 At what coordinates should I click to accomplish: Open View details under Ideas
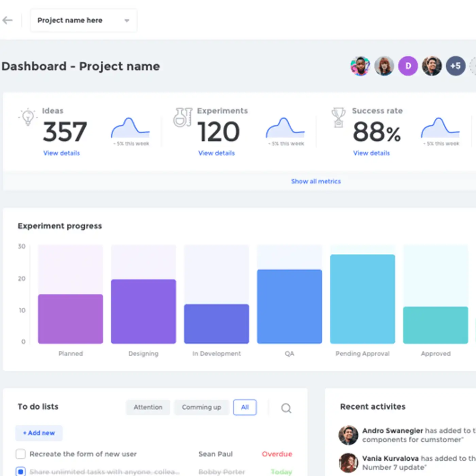click(x=62, y=153)
